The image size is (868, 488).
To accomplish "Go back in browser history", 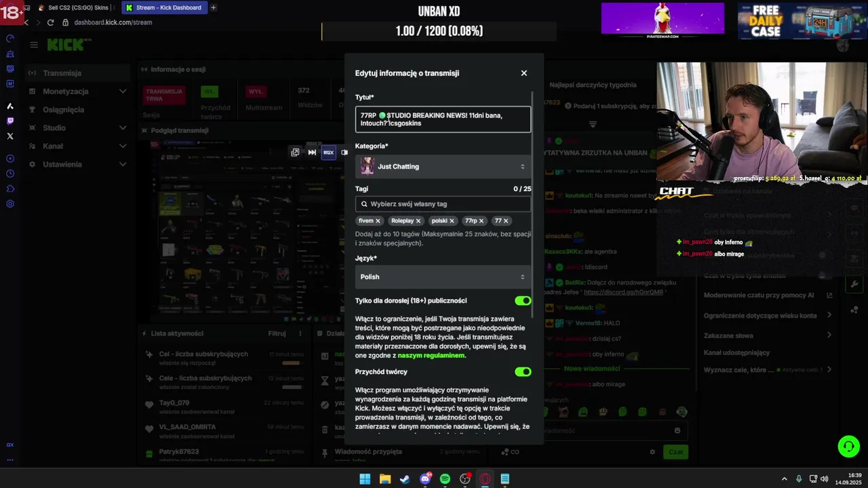I will point(26,22).
